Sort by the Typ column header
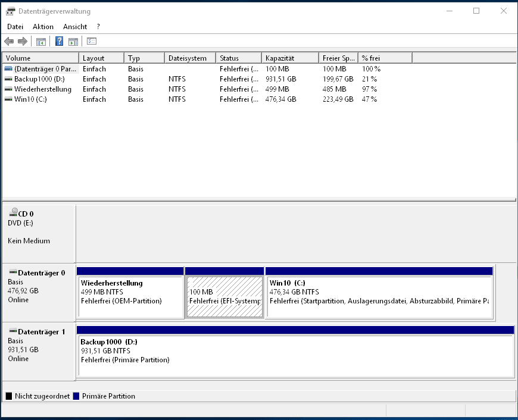This screenshot has width=518, height=420. coord(144,58)
